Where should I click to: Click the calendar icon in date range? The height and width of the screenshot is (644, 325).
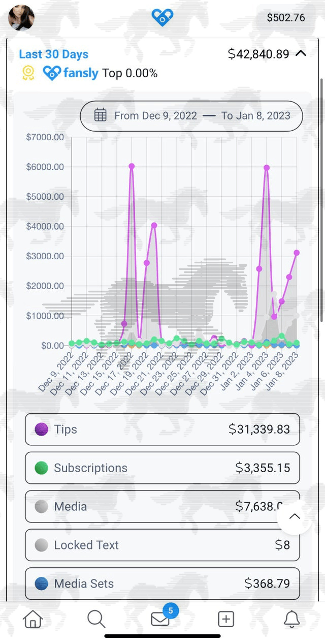pyautogui.click(x=101, y=115)
